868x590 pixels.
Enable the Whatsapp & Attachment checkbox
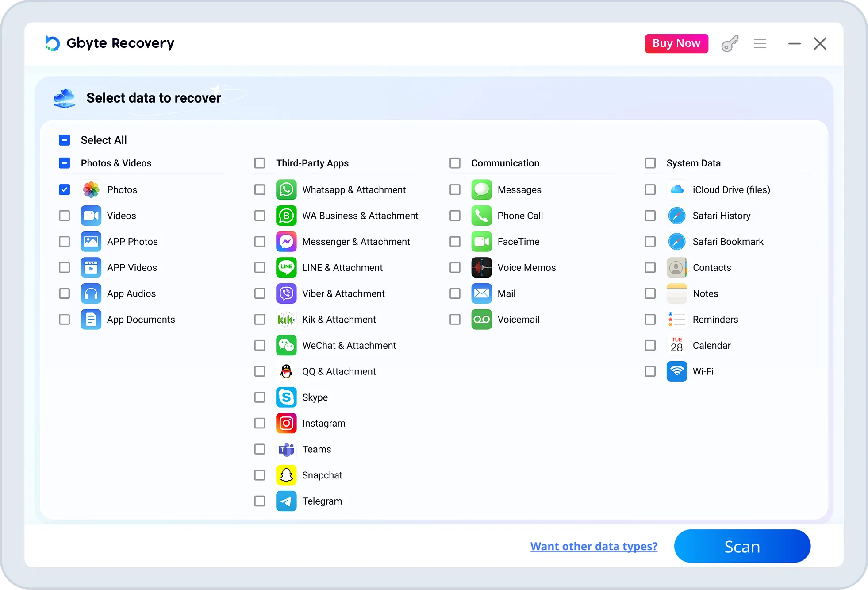pyautogui.click(x=260, y=189)
